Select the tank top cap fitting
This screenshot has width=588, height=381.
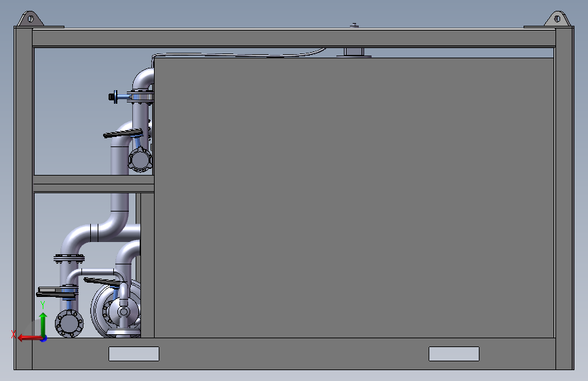click(x=354, y=52)
